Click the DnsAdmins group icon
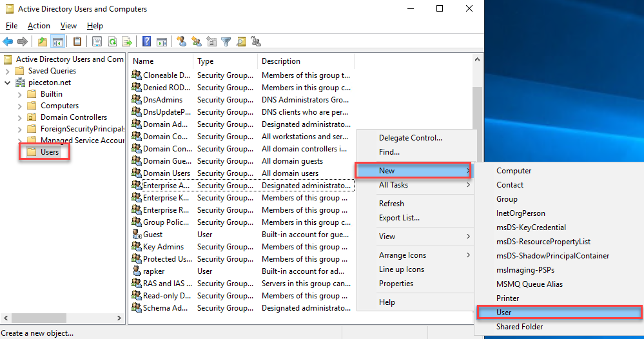The image size is (644, 339). 137,99
